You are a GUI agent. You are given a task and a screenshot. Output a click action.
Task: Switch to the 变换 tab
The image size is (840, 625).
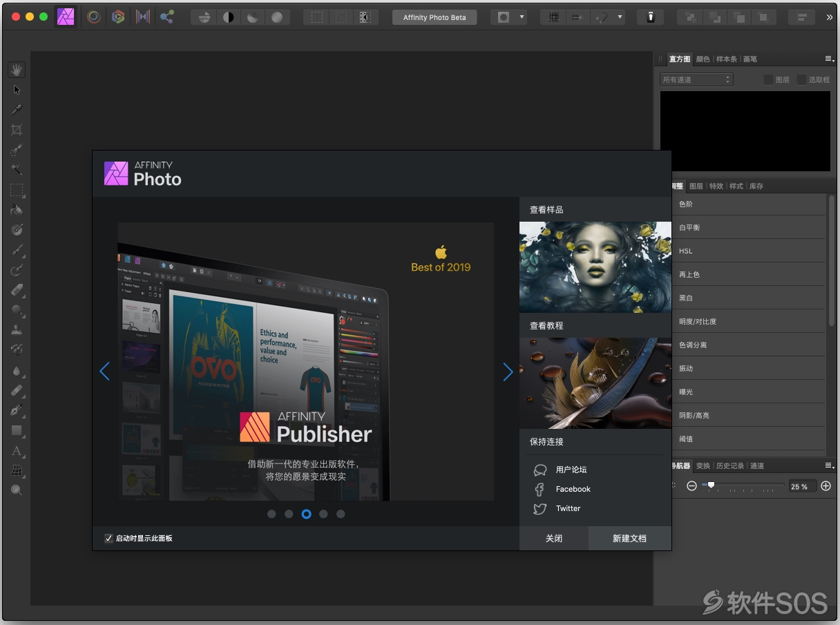click(703, 466)
